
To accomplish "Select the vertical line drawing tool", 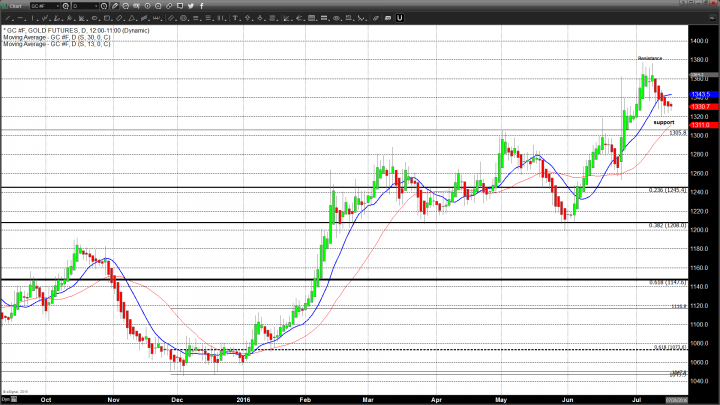I will coord(33,18).
